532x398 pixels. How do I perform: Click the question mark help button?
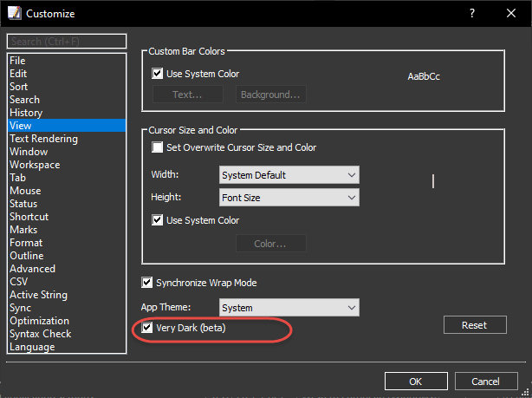(472, 13)
